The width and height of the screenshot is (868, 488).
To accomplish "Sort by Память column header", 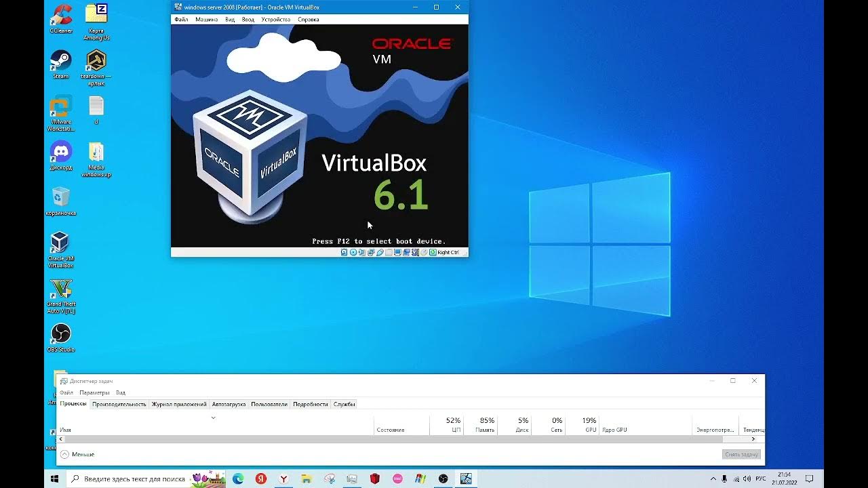I will tap(481, 425).
